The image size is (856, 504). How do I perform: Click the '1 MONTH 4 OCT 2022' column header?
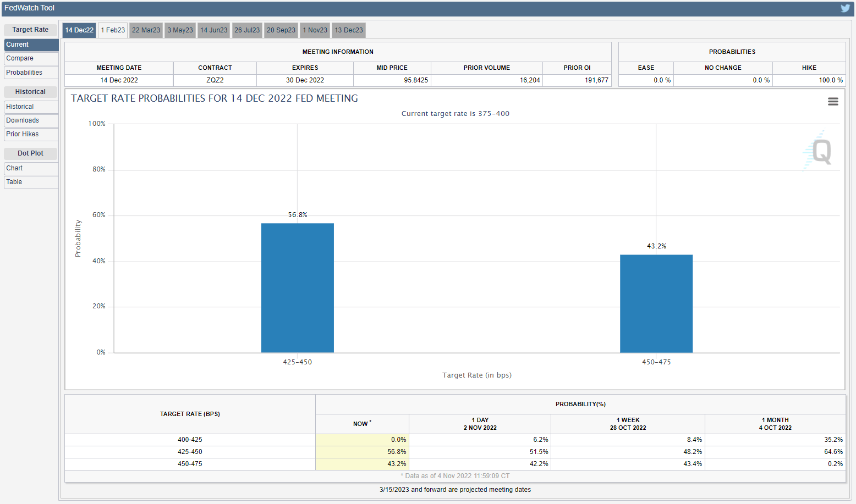[775, 424]
